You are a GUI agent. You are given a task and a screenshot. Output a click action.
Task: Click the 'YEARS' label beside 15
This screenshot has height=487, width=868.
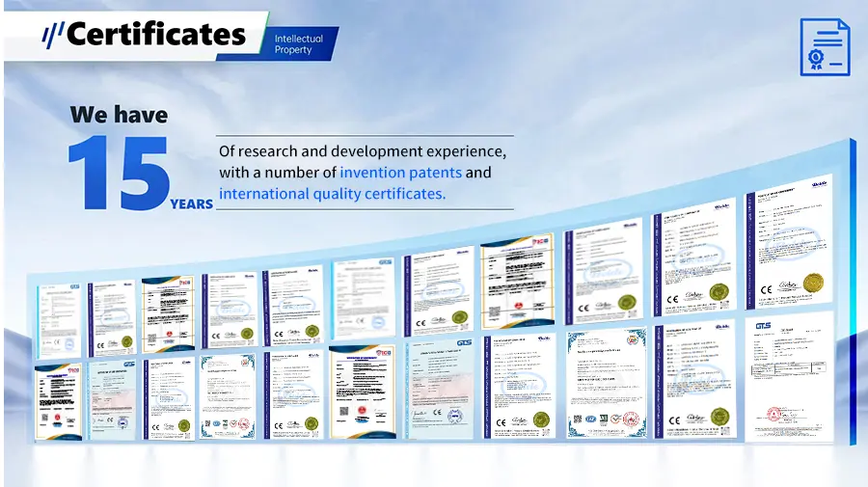[191, 203]
